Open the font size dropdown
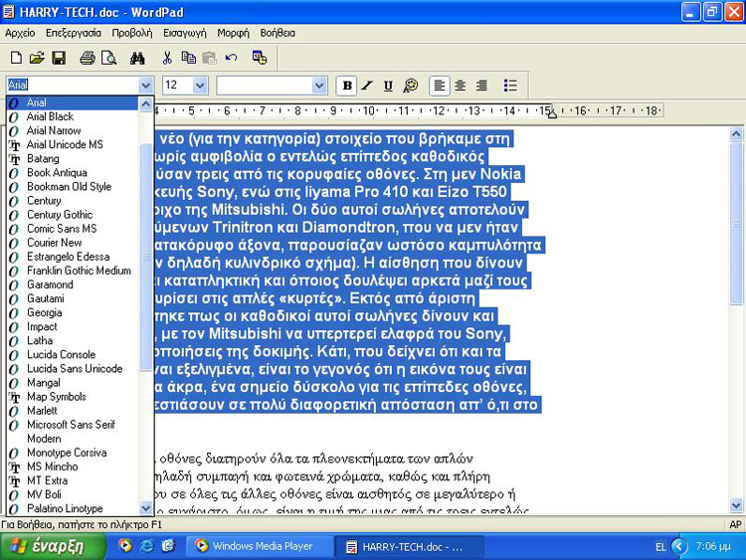746x560 pixels. tap(200, 86)
